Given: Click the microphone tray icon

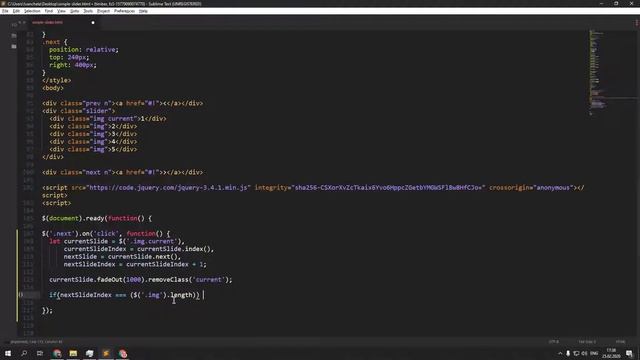Looking at the screenshot, I should tap(568, 353).
